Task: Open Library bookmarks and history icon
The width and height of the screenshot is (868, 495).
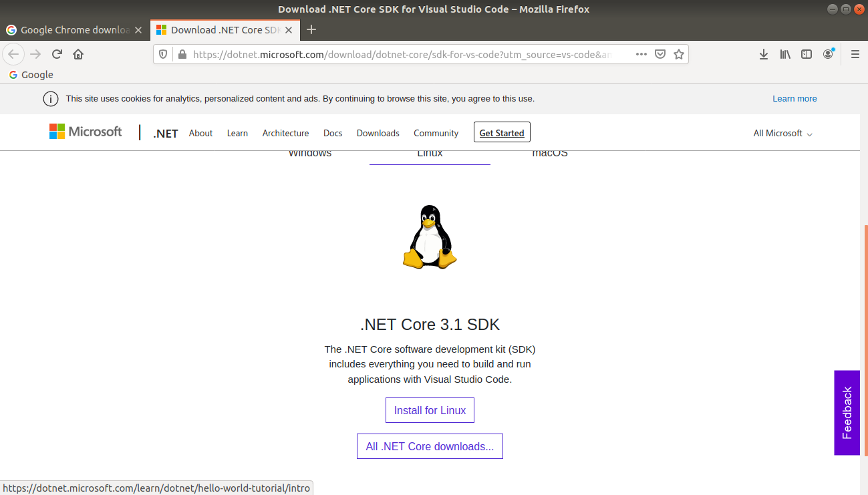Action: pos(785,54)
